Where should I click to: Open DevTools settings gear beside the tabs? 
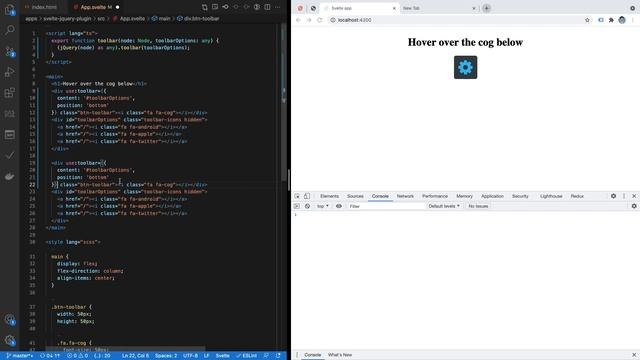click(613, 196)
